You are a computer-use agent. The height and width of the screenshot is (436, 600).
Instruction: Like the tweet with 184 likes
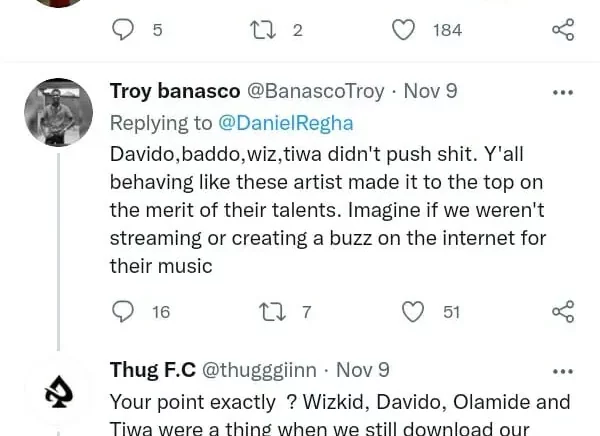pos(404,30)
